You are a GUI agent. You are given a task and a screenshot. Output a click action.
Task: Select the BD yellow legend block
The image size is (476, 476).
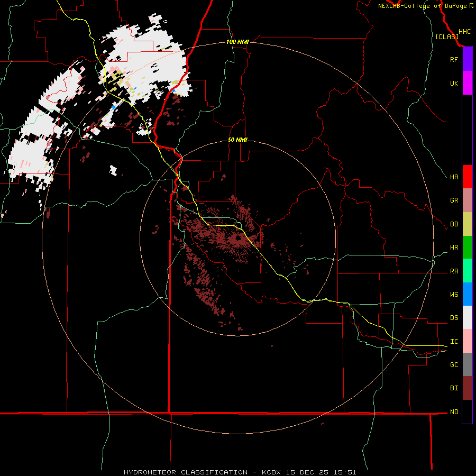467,224
